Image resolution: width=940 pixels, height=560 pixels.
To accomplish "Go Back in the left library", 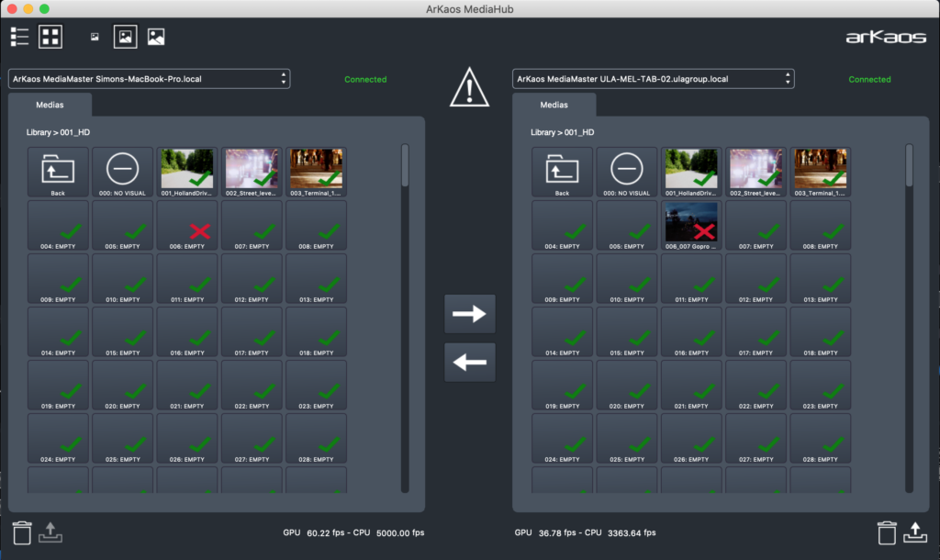I will (58, 172).
